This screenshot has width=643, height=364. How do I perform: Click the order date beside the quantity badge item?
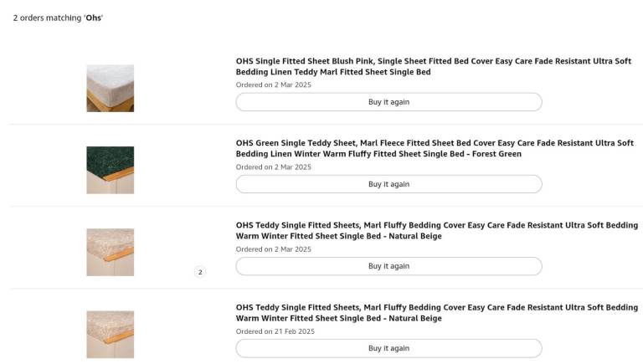pos(274,249)
